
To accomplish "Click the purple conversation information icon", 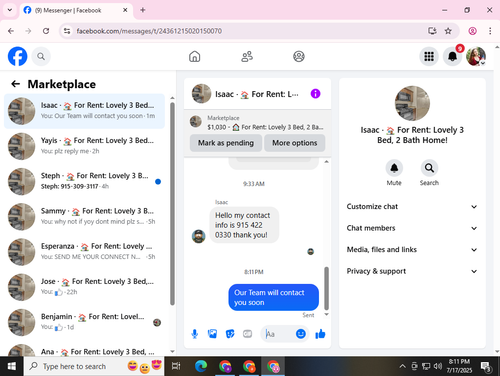I will [x=315, y=94].
